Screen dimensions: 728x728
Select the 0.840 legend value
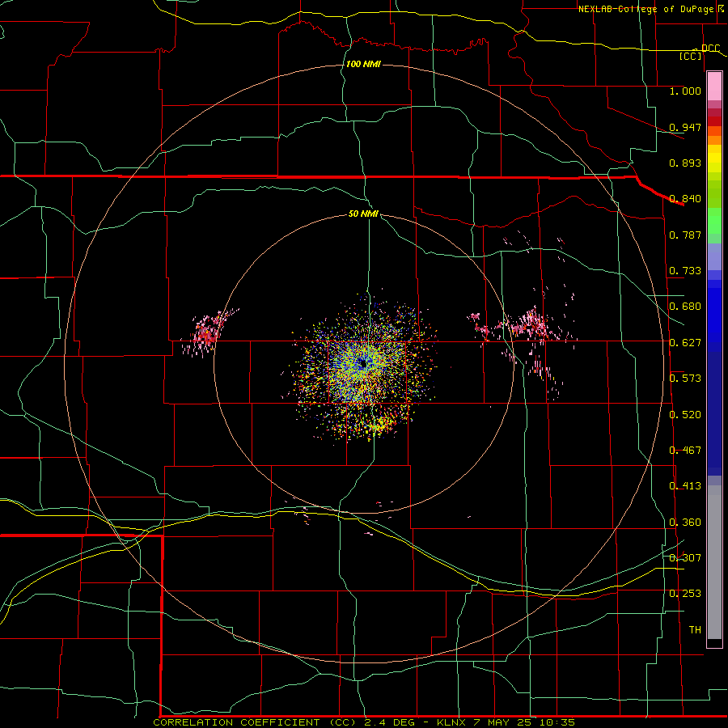tap(685, 199)
